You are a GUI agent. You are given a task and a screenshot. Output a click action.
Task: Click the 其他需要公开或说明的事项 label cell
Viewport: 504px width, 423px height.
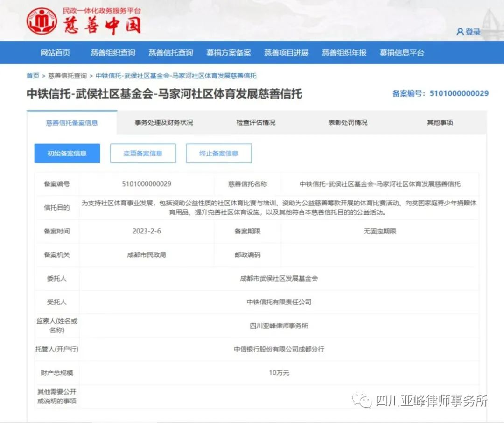click(57, 396)
